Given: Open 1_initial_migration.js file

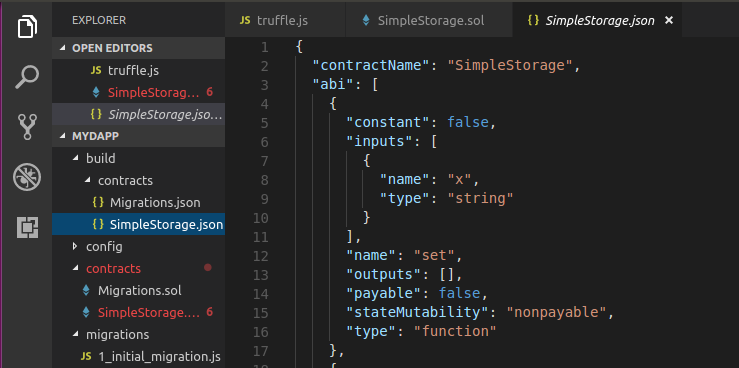Looking at the screenshot, I should [138, 356].
